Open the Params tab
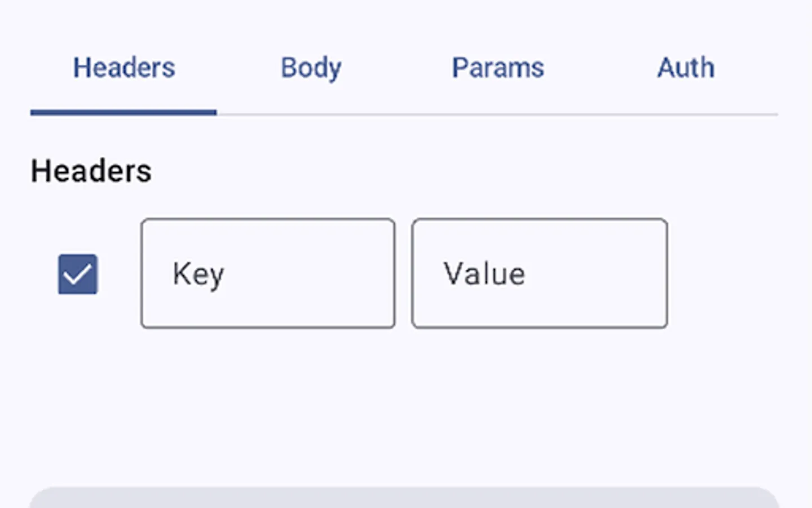The image size is (812, 508). [498, 68]
